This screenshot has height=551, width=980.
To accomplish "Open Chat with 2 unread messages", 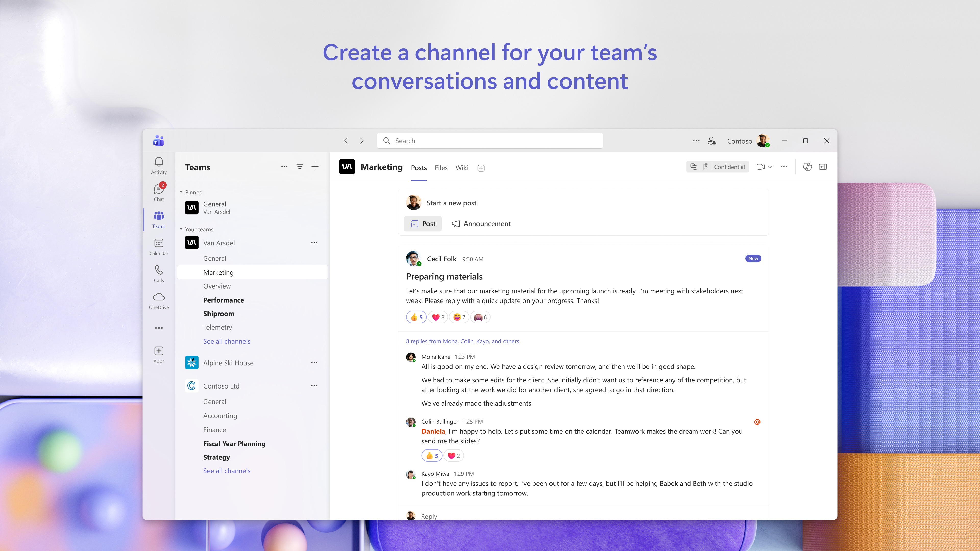I will (x=159, y=191).
